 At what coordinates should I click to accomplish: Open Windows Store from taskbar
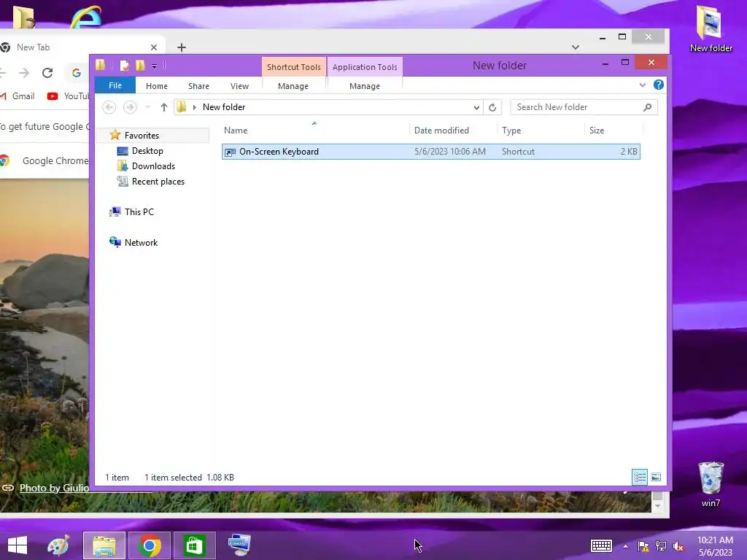pyautogui.click(x=194, y=545)
